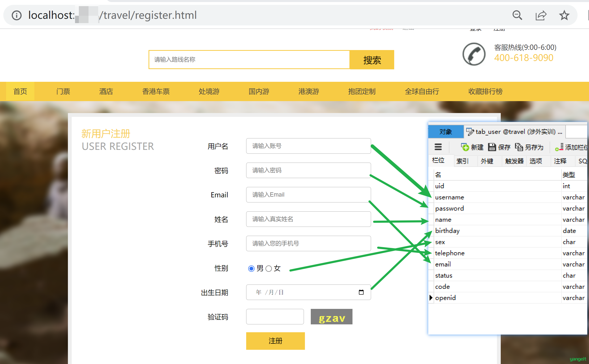Switch to the 对象 tab in Navicat
The height and width of the screenshot is (364, 589).
pyautogui.click(x=446, y=132)
